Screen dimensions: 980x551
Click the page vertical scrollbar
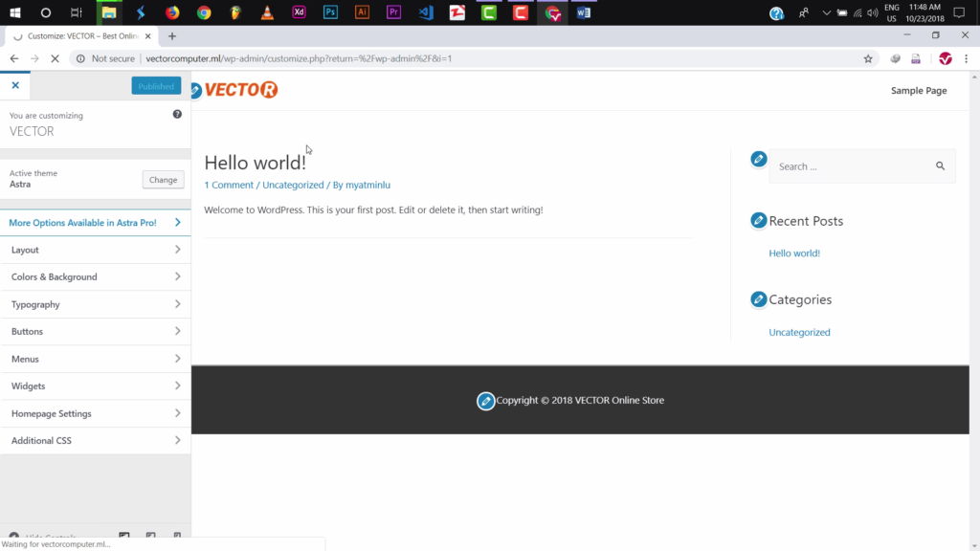[974, 311]
